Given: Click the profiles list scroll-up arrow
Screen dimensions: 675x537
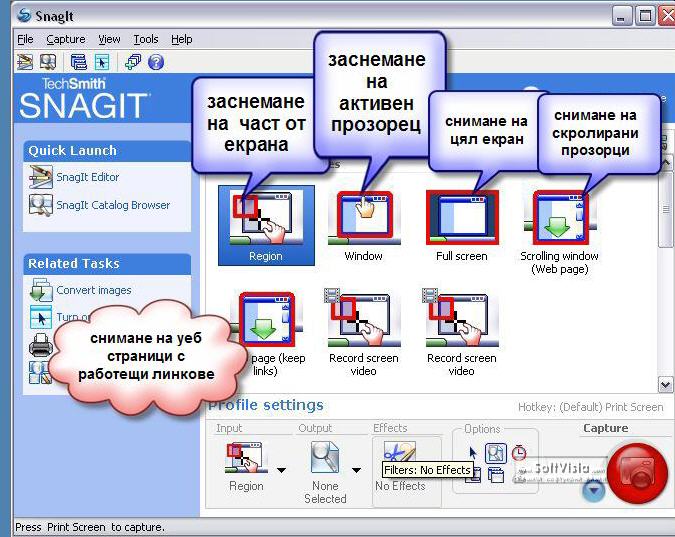Looking at the screenshot, I should click(666, 163).
